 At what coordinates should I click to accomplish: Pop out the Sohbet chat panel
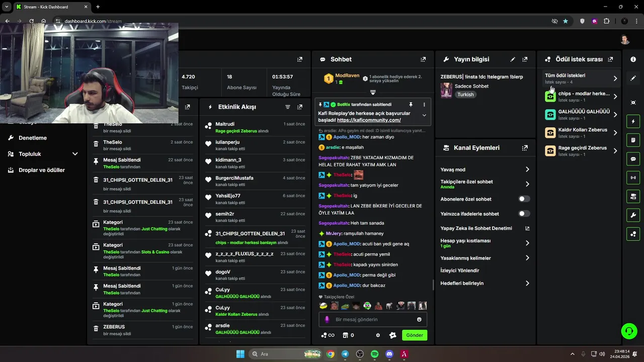(x=424, y=59)
